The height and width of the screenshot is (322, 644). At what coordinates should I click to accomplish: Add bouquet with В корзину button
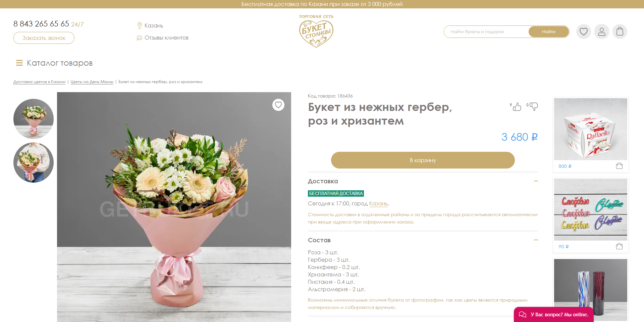click(423, 160)
